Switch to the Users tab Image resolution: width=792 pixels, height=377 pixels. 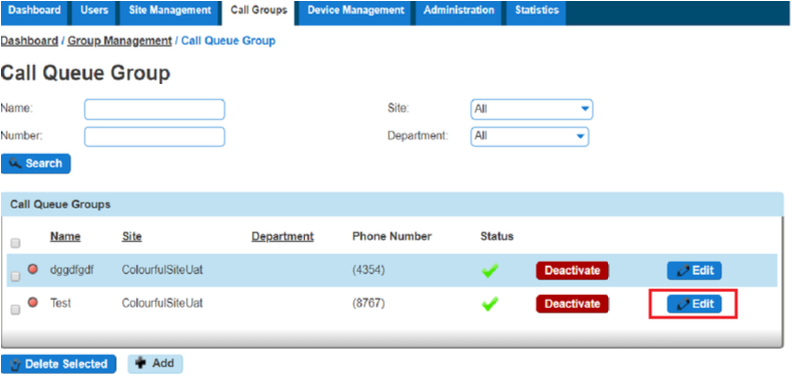(93, 13)
